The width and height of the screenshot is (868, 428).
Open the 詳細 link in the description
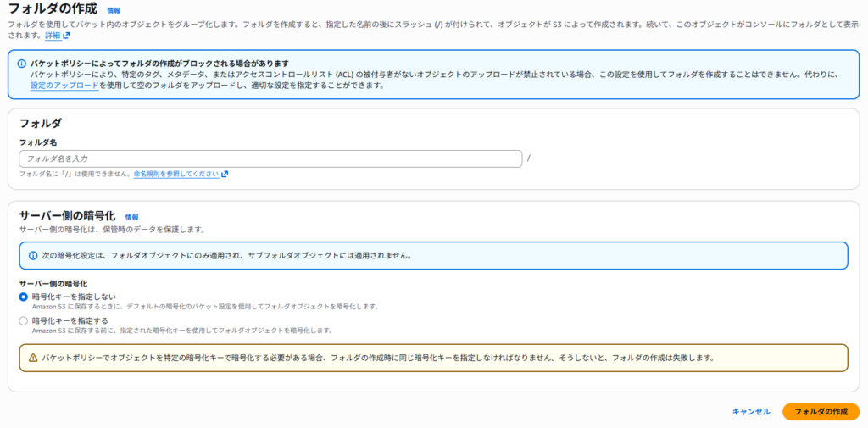(x=53, y=36)
